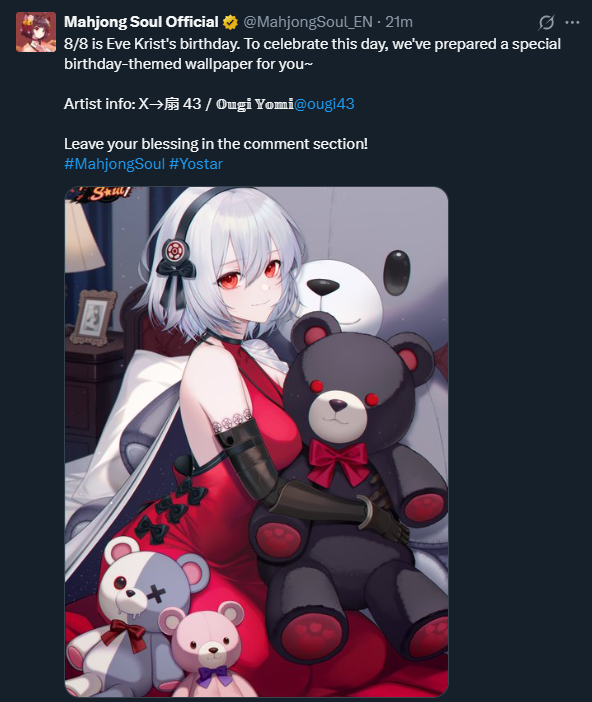Screen dimensions: 592x702
Task: Open the @MahjongSoul_EN handle link
Action: tap(308, 22)
